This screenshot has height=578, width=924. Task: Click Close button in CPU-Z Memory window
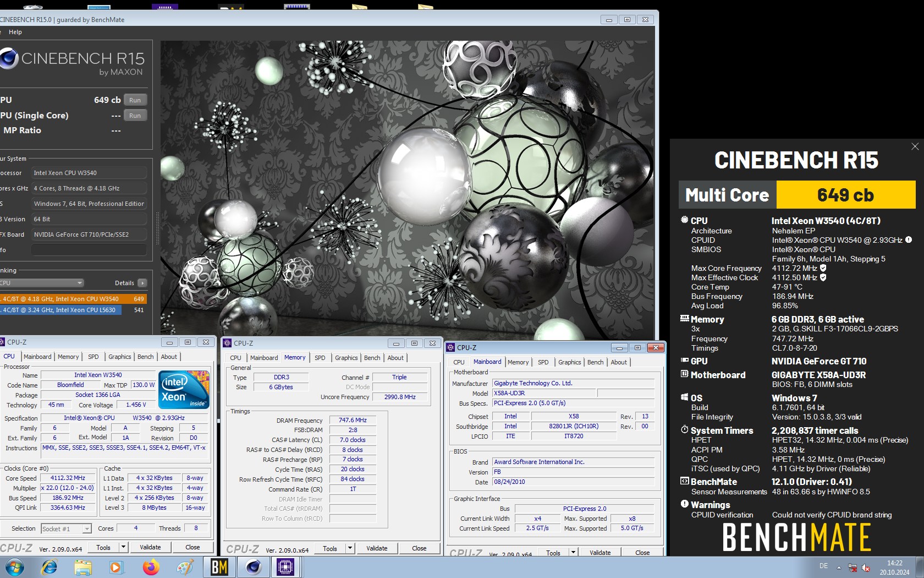419,548
